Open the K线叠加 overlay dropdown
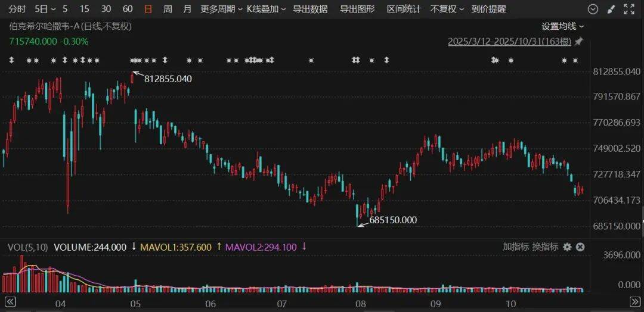Viewport: 644px width, 312px height. click(266, 9)
